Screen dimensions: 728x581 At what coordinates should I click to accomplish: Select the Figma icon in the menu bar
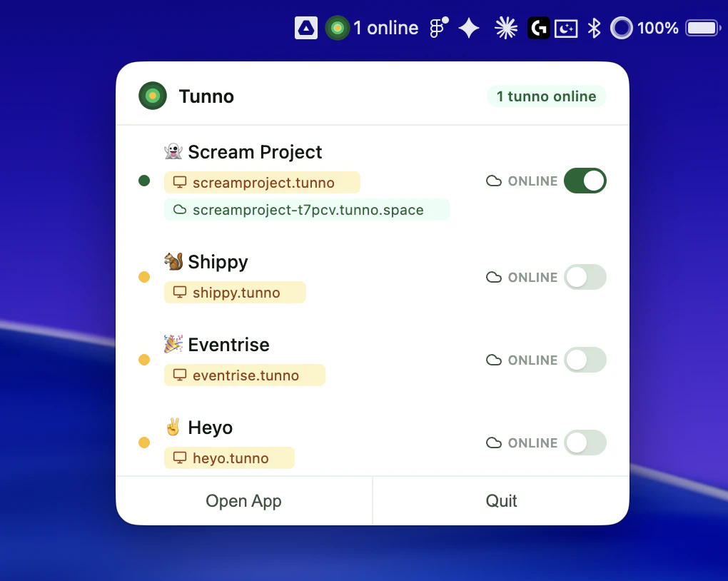click(x=436, y=28)
